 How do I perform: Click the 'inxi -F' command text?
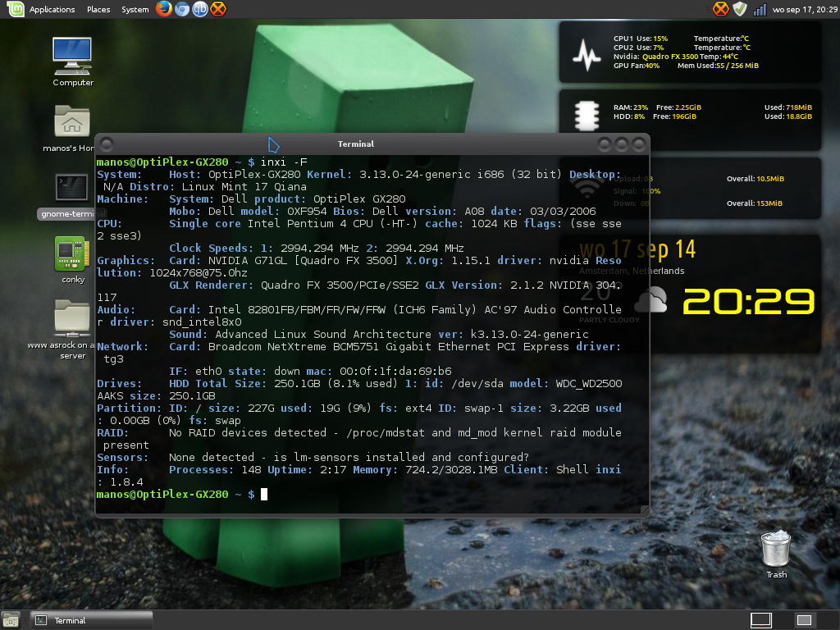pyautogui.click(x=284, y=162)
